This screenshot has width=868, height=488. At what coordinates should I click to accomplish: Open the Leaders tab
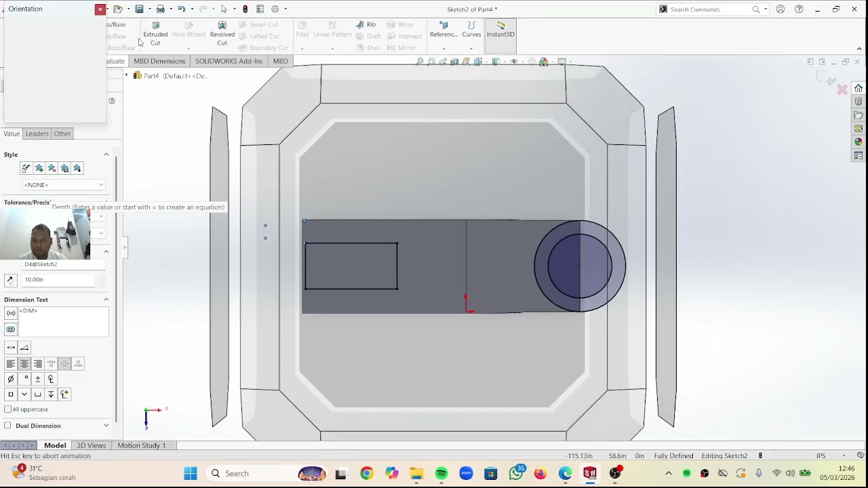37,134
